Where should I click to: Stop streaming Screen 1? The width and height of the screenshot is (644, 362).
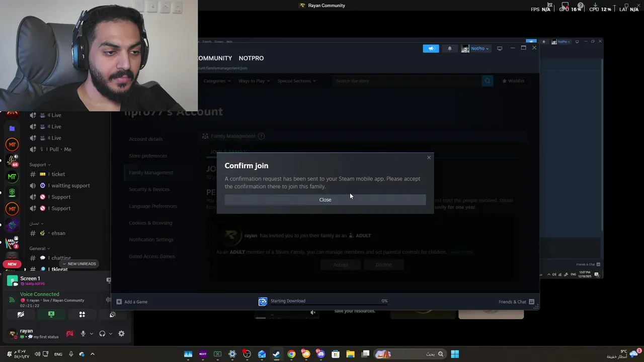pyautogui.click(x=108, y=280)
